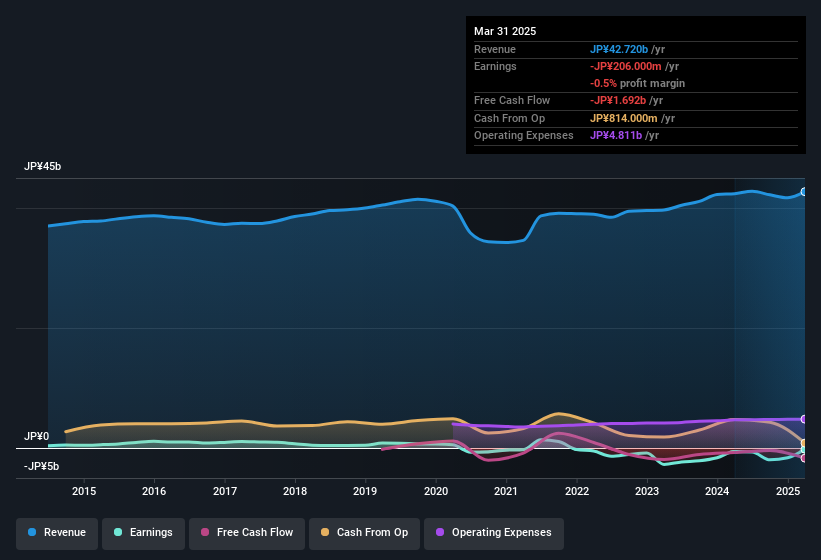Click the Mar 31 2025 tooltip date
The image size is (821, 560).
point(505,31)
